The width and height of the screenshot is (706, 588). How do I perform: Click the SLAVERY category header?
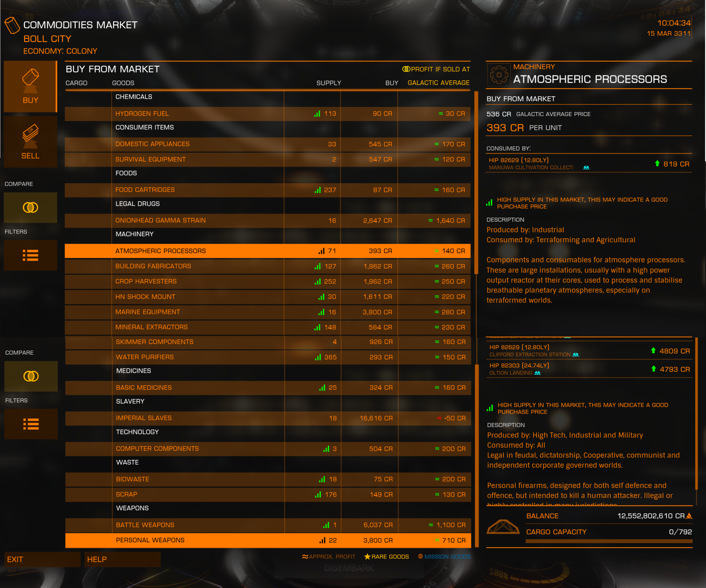click(x=130, y=401)
